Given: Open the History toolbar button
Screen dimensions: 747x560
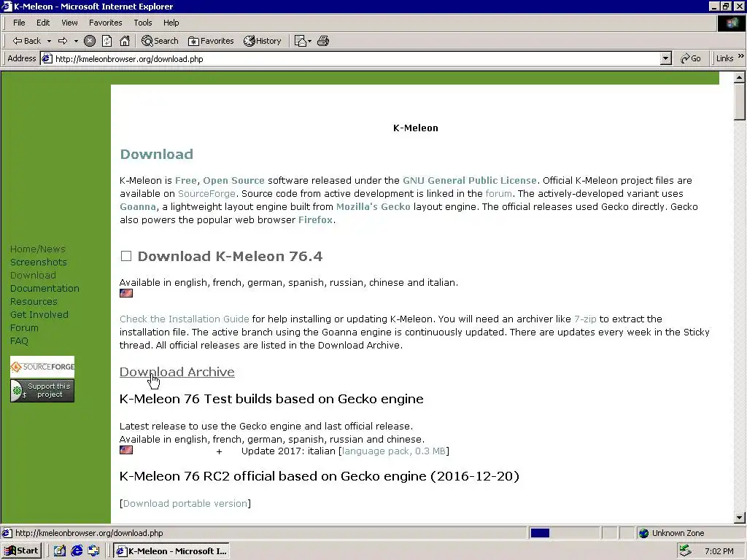Looking at the screenshot, I should 263,41.
